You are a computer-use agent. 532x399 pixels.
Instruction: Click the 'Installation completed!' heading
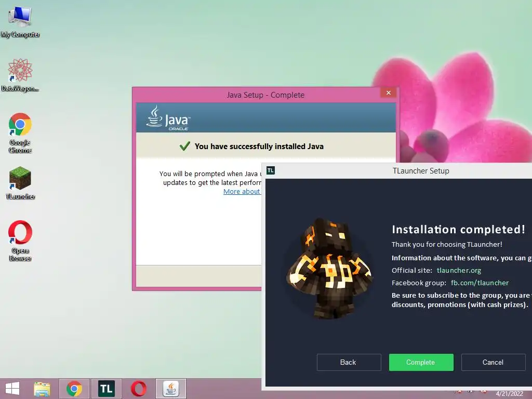(x=458, y=229)
